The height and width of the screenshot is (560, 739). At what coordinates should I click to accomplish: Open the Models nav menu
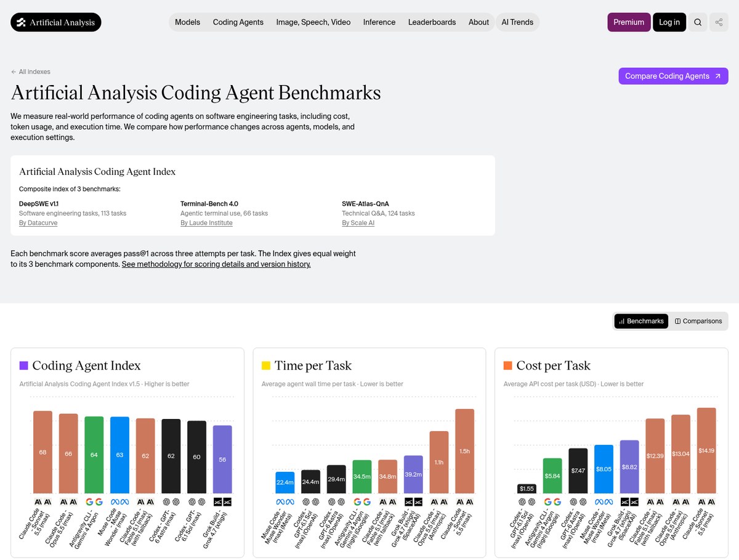[x=187, y=22]
